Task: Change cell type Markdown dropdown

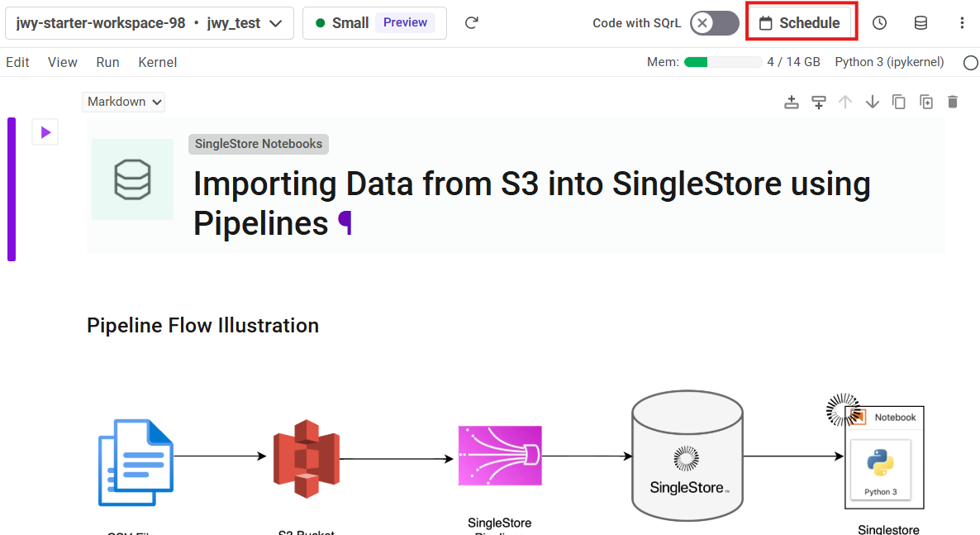Action: [x=123, y=102]
